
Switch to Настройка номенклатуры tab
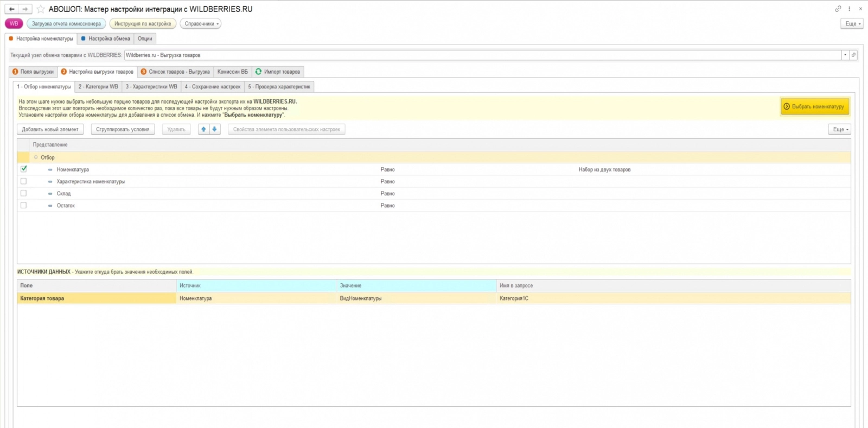(x=41, y=39)
